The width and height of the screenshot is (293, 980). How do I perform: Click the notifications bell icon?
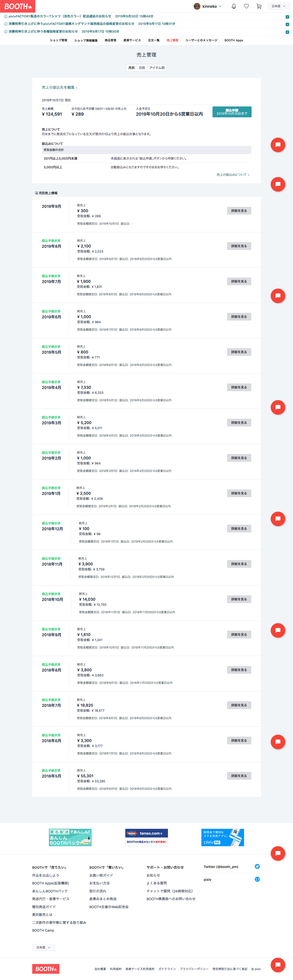[234, 7]
